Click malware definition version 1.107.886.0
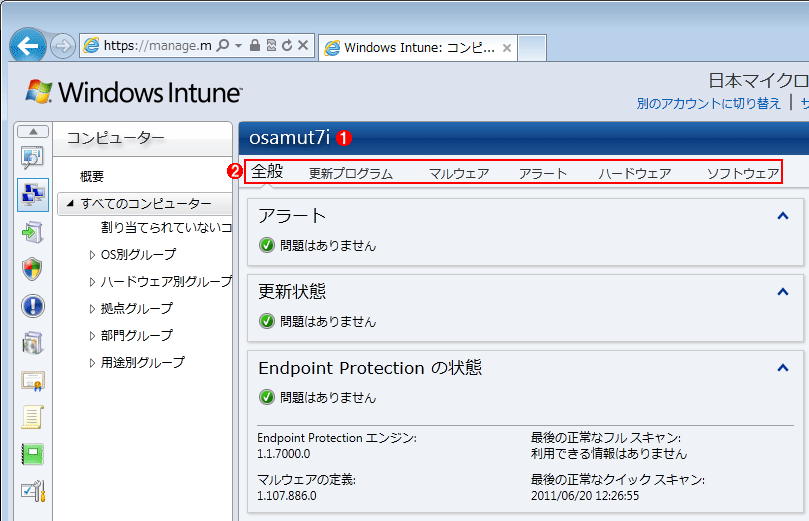 click(x=287, y=496)
